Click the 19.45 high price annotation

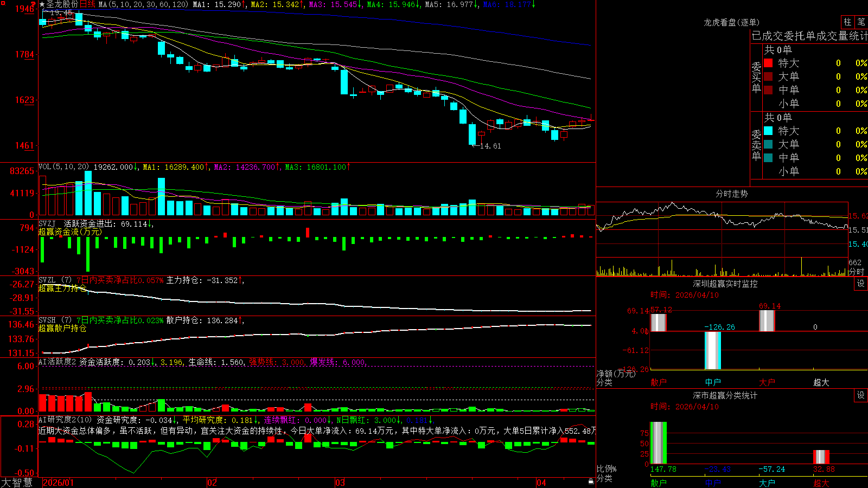pyautogui.click(x=61, y=12)
